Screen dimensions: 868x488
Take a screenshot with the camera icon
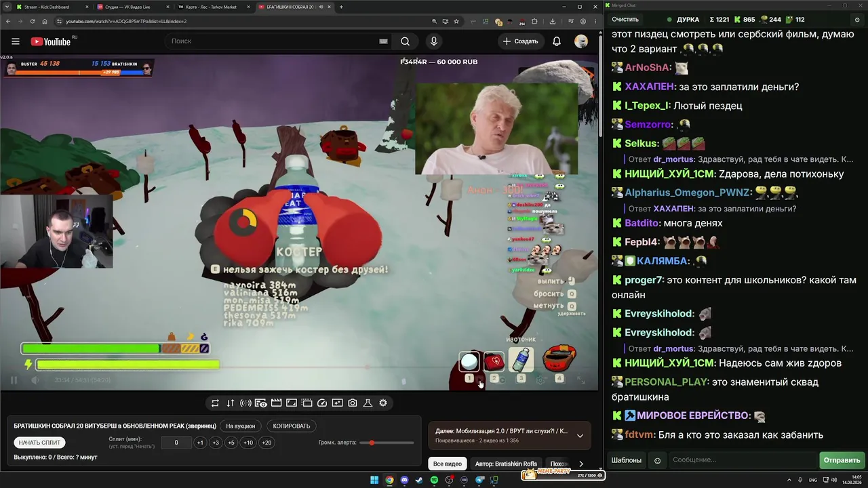(353, 403)
